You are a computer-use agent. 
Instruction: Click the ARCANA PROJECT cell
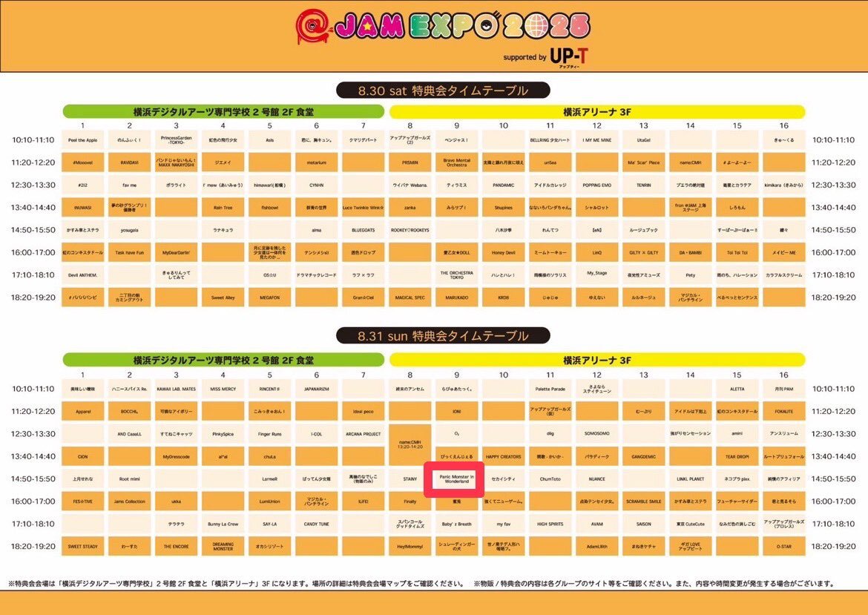tap(363, 434)
